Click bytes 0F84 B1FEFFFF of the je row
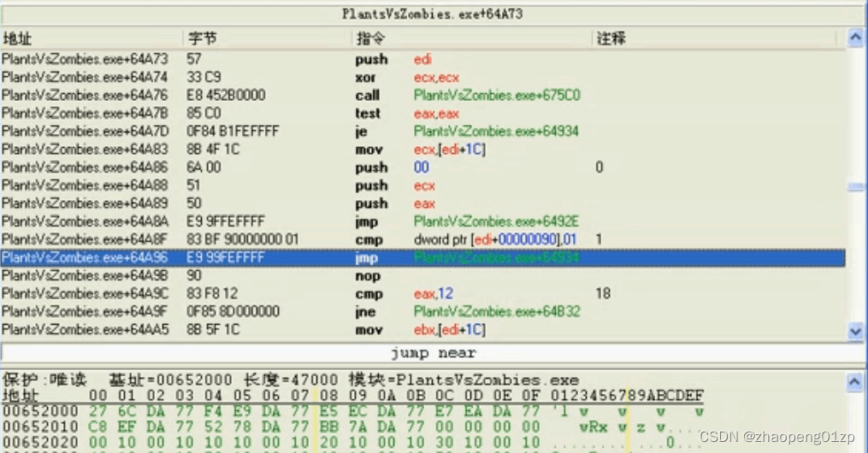The image size is (868, 453). (x=233, y=131)
